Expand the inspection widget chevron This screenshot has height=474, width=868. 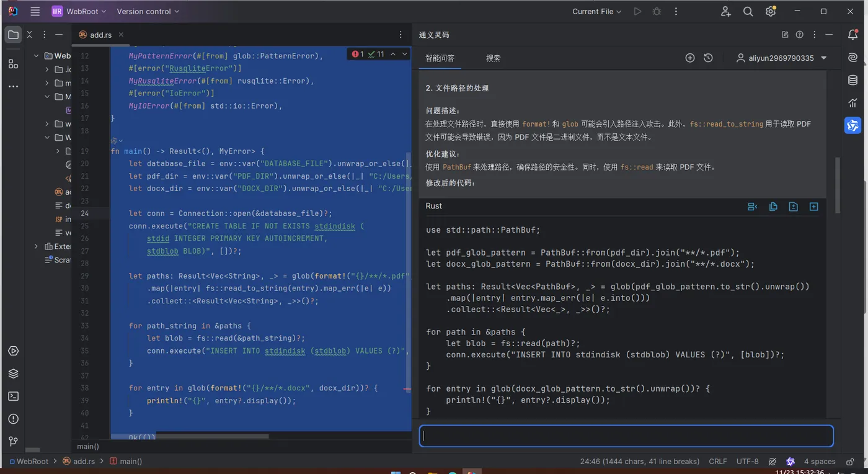click(405, 54)
